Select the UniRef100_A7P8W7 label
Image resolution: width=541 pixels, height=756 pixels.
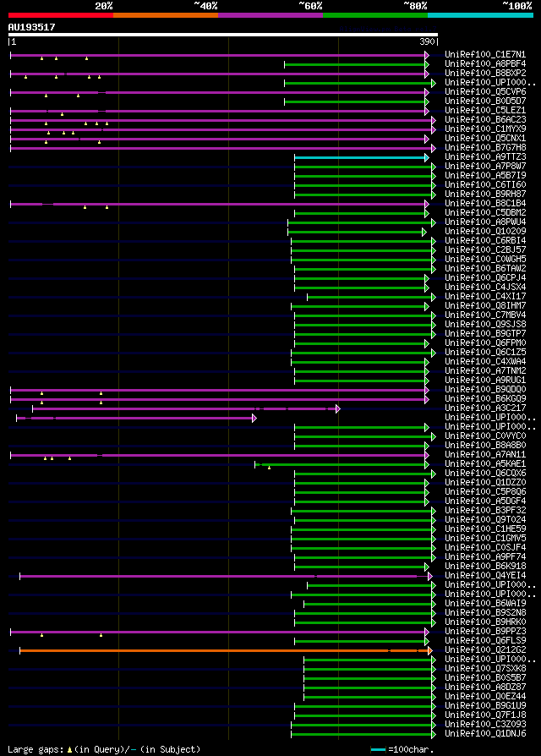[x=485, y=166]
